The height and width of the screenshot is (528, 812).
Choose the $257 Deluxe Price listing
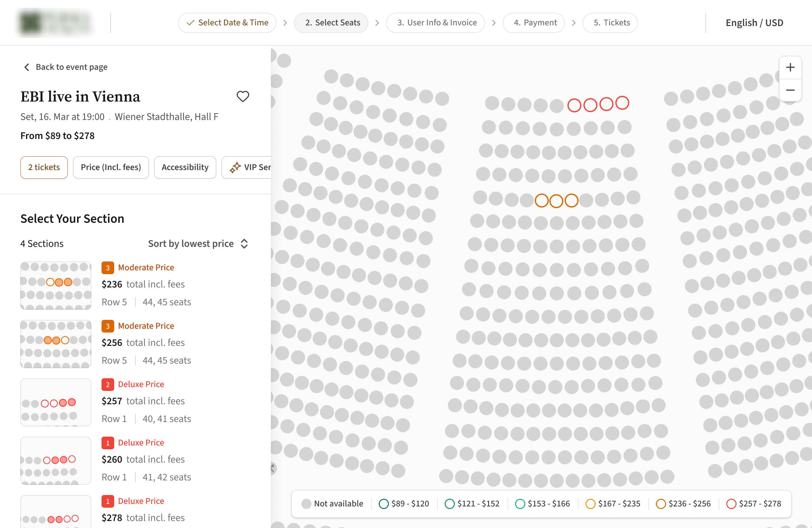[136, 402]
